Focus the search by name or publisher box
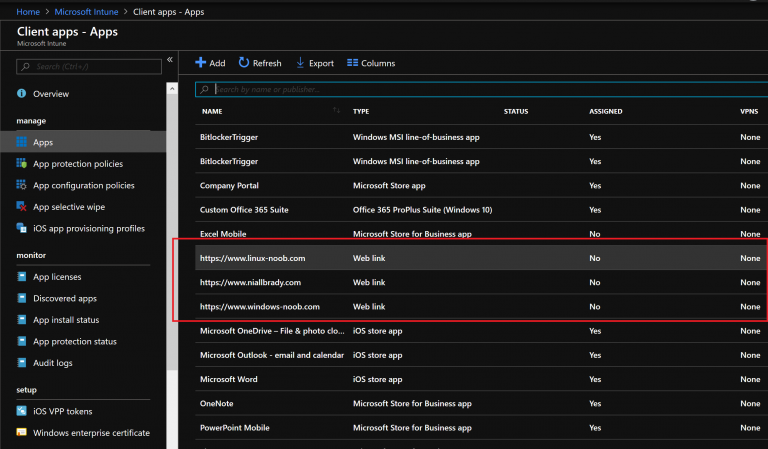The width and height of the screenshot is (768, 449). [480, 89]
